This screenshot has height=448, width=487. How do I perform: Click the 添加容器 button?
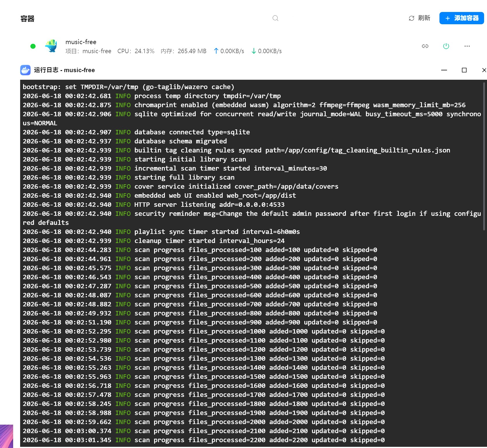[x=462, y=18]
